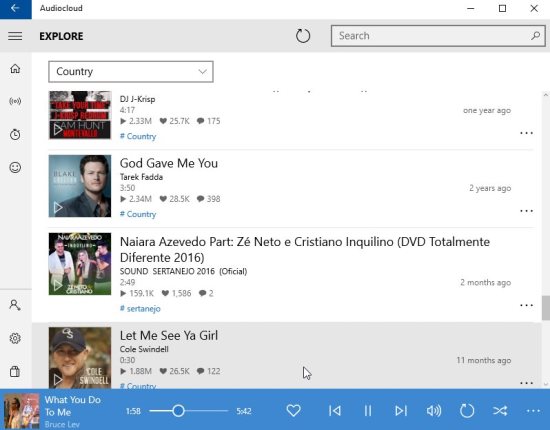
Task: Open more options for Naiara Azevedo track
Action: (x=526, y=305)
